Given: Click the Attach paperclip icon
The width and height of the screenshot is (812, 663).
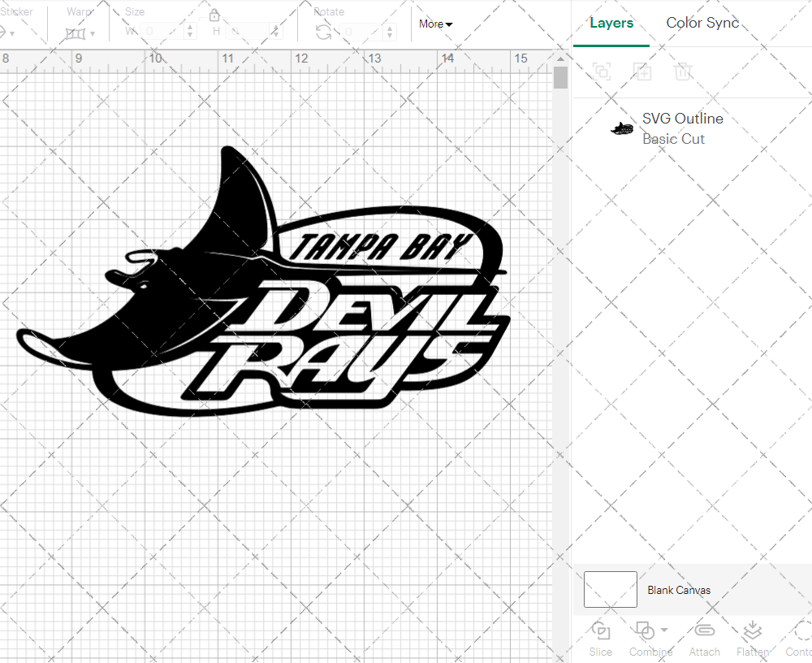Looking at the screenshot, I should click(x=704, y=630).
